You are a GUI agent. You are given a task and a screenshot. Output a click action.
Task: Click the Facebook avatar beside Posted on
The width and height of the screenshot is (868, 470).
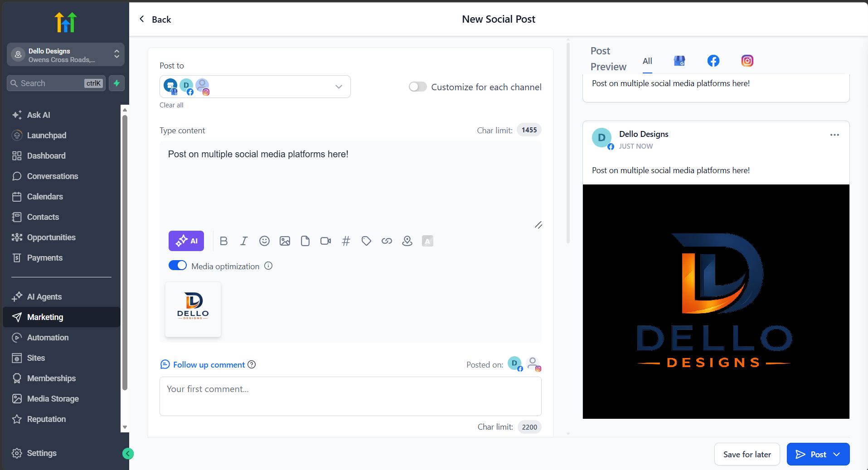[x=515, y=363]
